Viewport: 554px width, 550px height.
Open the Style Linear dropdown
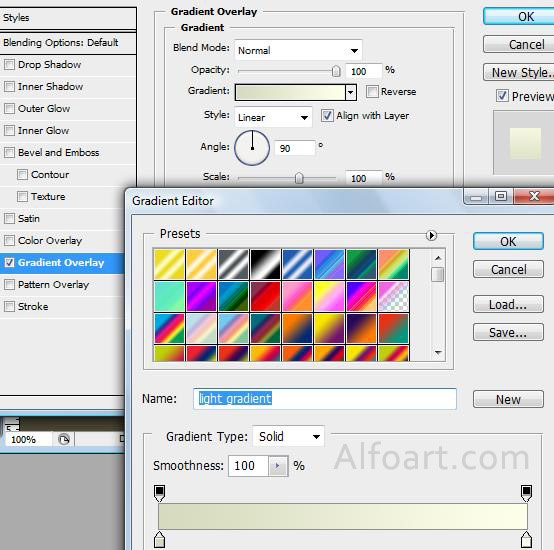tap(273, 117)
